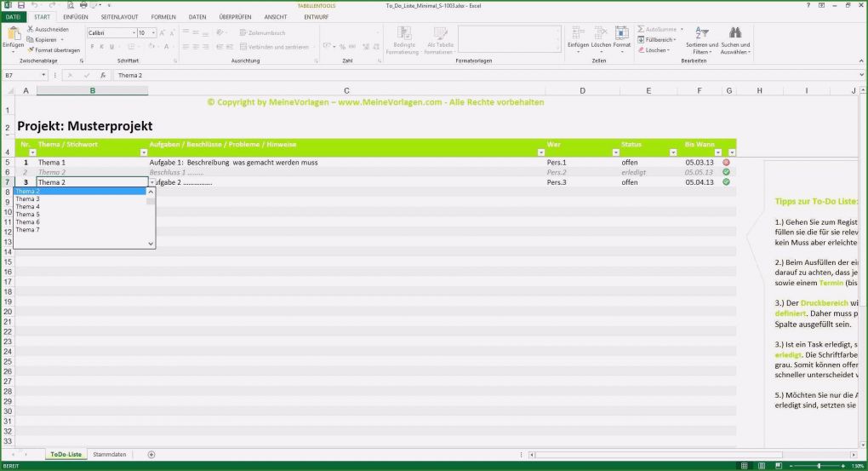Click the insert function fx icon
The image size is (868, 471).
point(103,75)
